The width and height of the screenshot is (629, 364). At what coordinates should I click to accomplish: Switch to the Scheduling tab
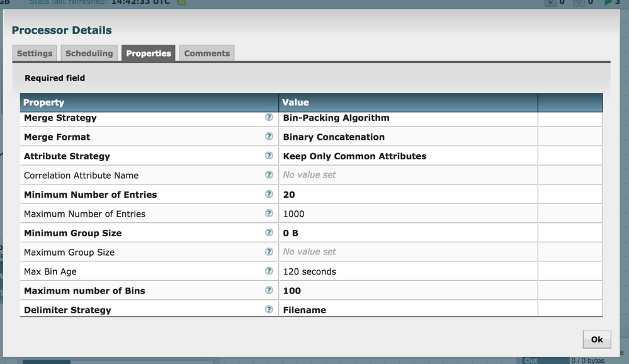[x=89, y=54]
